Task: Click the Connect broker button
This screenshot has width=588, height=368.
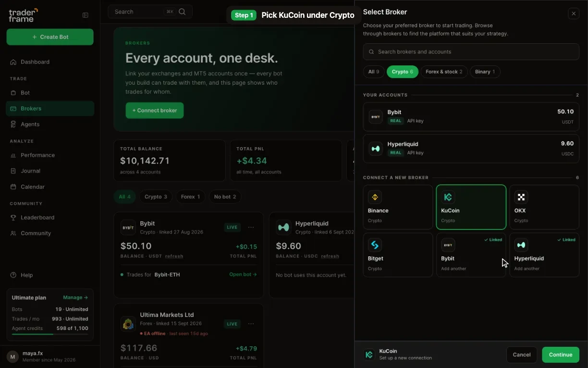Action: [x=155, y=110]
